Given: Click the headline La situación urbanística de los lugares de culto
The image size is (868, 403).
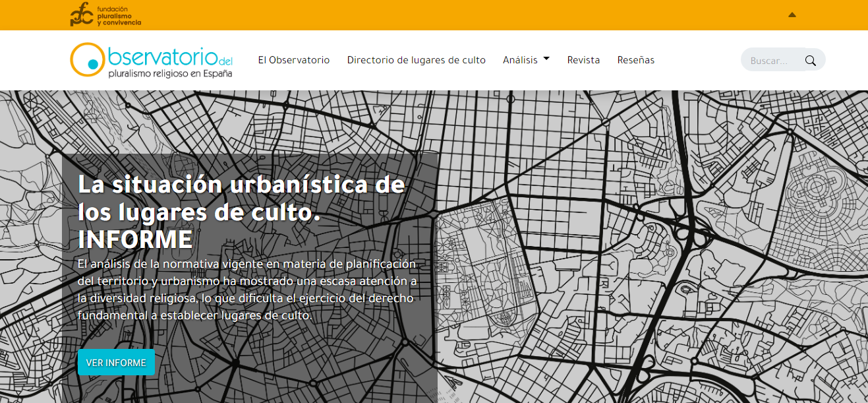Looking at the screenshot, I should click(241, 212).
